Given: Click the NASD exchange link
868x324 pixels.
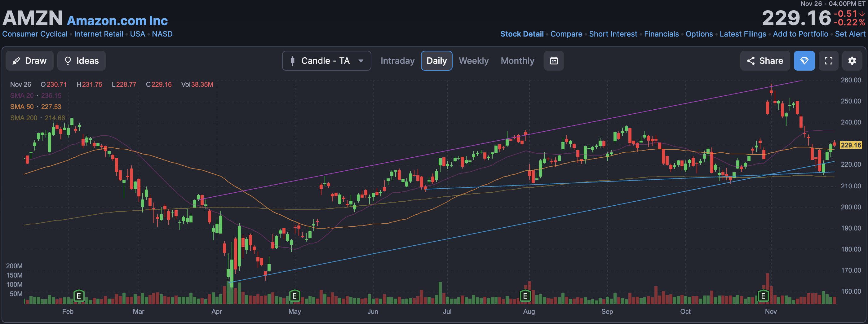Looking at the screenshot, I should 162,34.
